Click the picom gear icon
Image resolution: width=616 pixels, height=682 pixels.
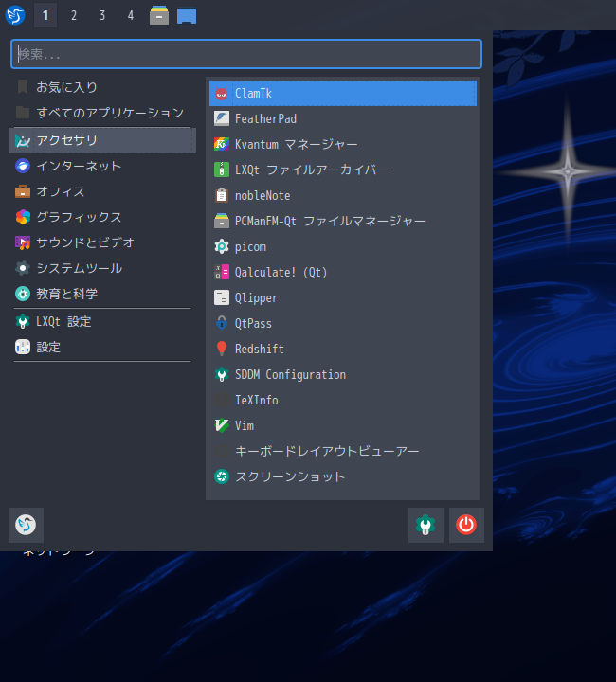[x=222, y=246]
